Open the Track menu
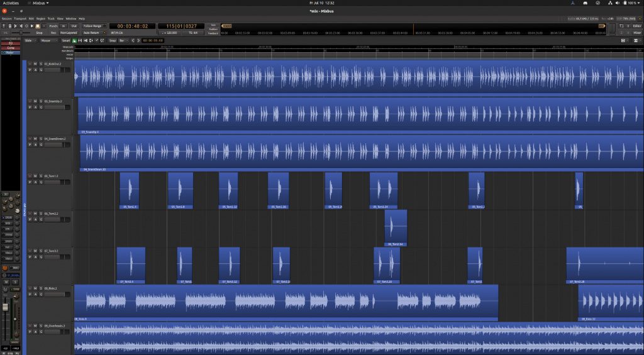 (51, 18)
